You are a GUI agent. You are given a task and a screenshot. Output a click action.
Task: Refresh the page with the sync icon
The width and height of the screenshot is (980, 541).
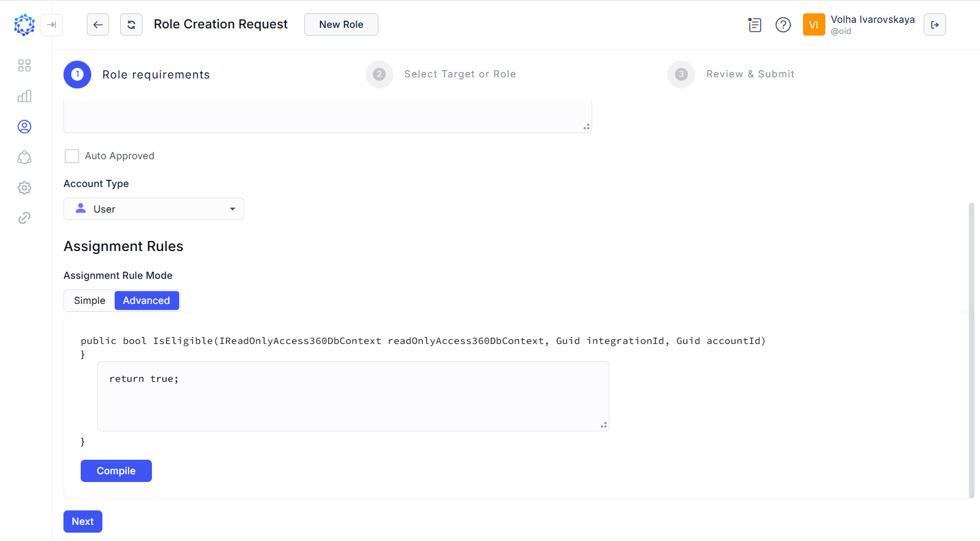click(131, 24)
